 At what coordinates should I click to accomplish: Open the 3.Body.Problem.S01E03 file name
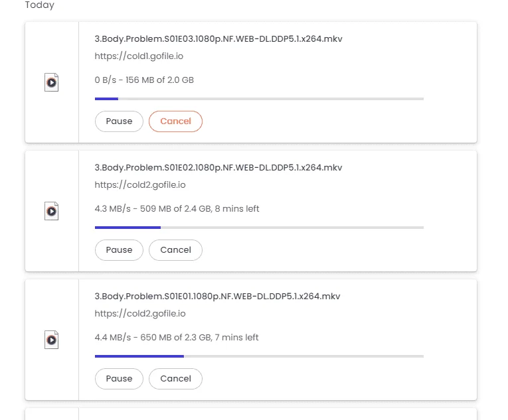218,39
